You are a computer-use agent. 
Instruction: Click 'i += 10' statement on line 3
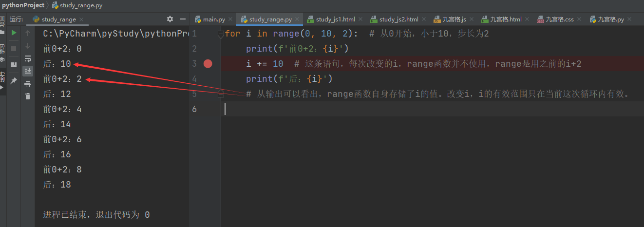point(265,64)
